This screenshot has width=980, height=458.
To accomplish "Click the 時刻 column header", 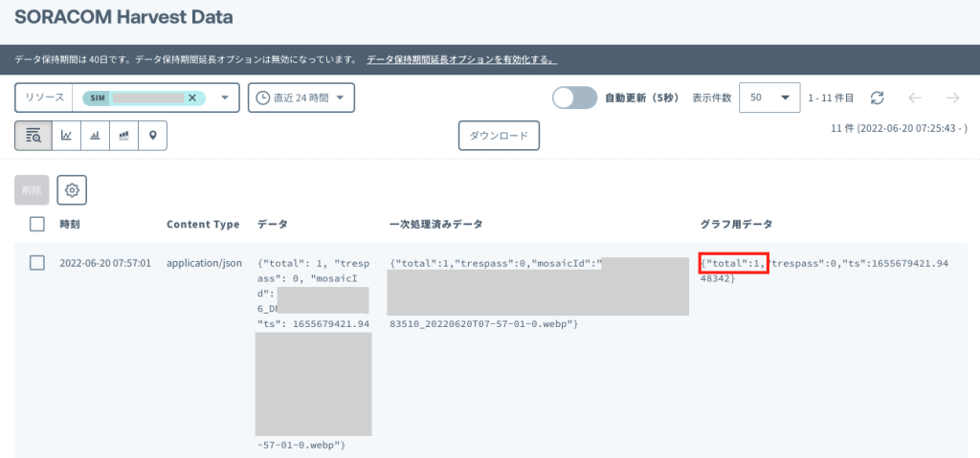I will pyautogui.click(x=69, y=225).
